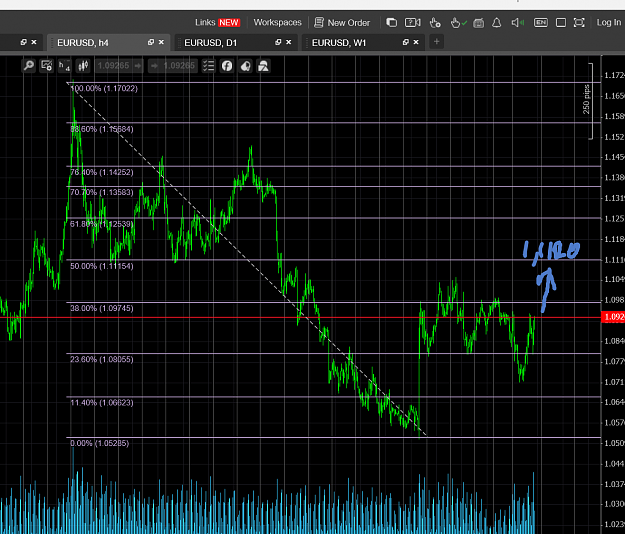Open the bell alerts icon
625x534 pixels.
click(x=496, y=23)
